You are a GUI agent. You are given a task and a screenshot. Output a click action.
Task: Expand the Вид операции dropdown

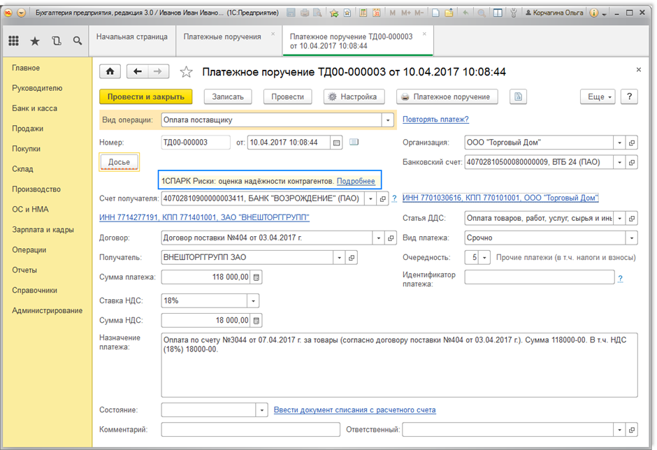point(388,120)
